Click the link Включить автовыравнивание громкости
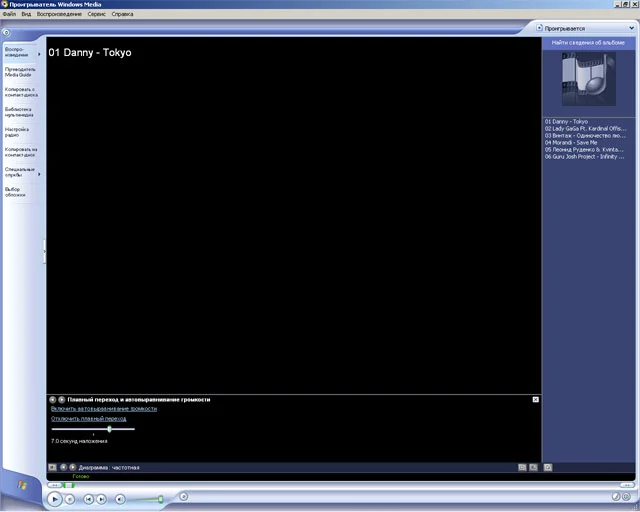 [x=104, y=408]
